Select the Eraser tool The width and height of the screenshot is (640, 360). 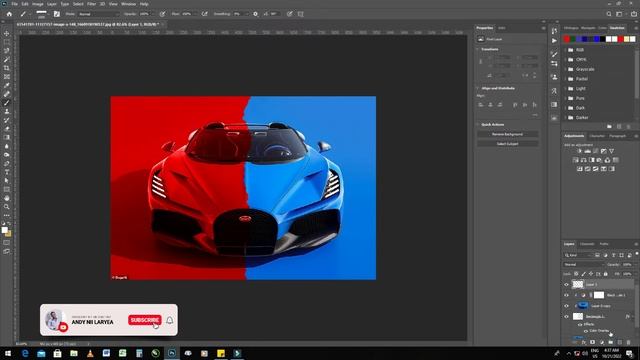click(x=7, y=129)
